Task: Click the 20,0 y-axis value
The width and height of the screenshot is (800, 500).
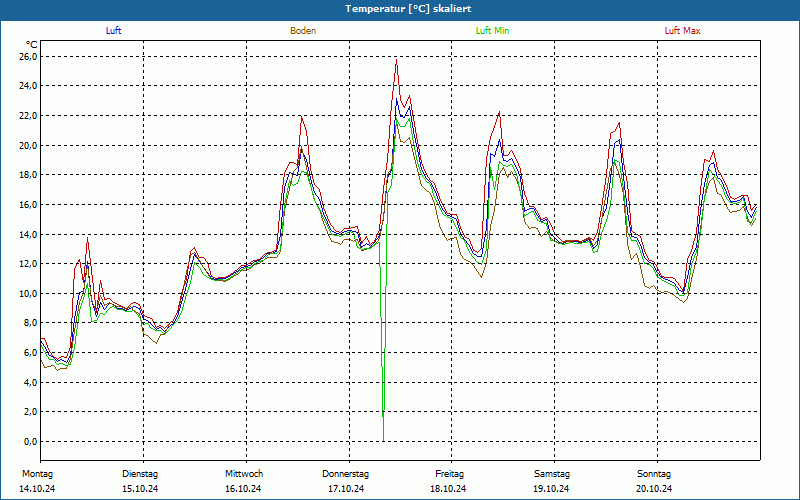Action: (28, 145)
